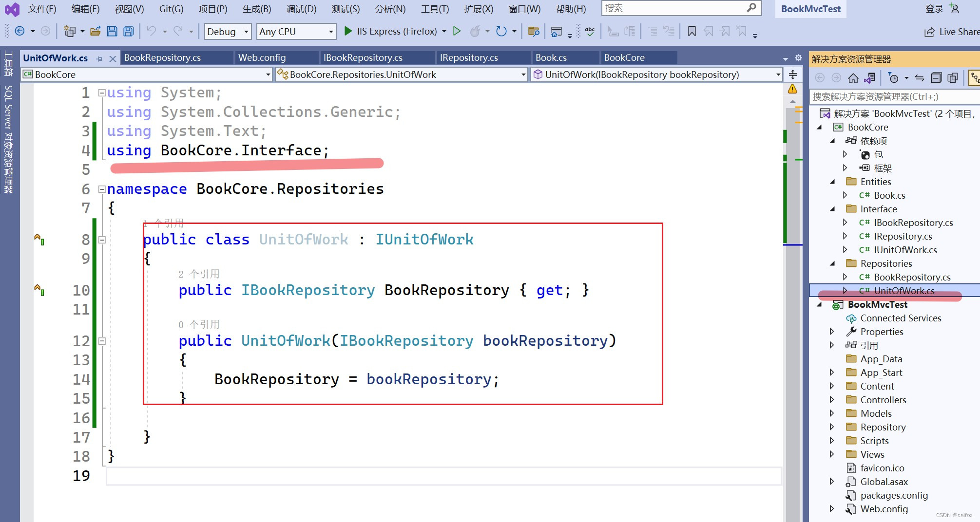Click the Start Without Debugging outline play icon

[457, 32]
